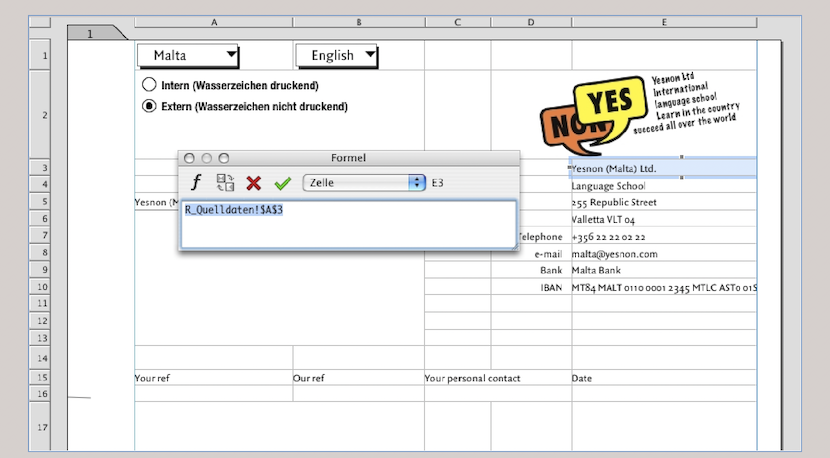This screenshot has height=458, width=830.
Task: Cancel formula with the red X
Action: pyautogui.click(x=254, y=183)
